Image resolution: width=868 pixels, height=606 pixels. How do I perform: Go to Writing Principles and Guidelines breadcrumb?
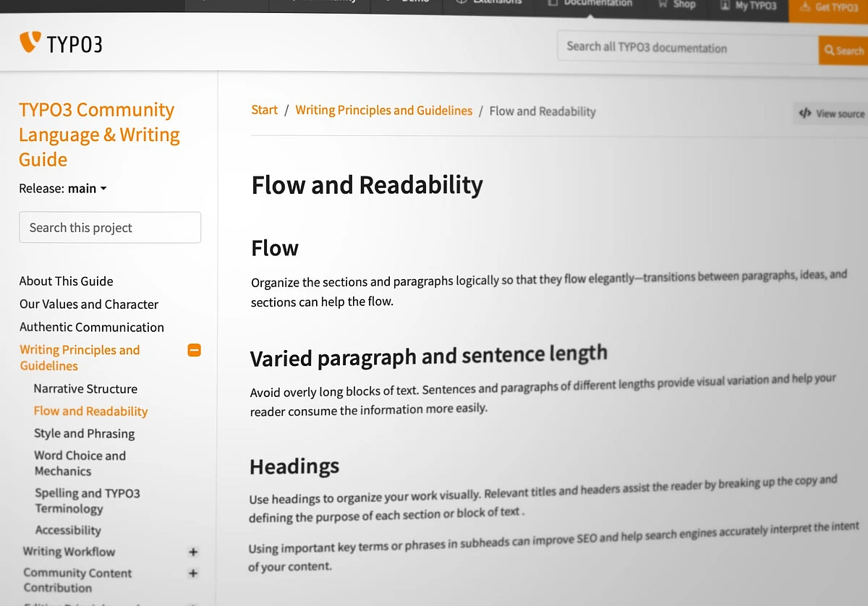point(383,111)
